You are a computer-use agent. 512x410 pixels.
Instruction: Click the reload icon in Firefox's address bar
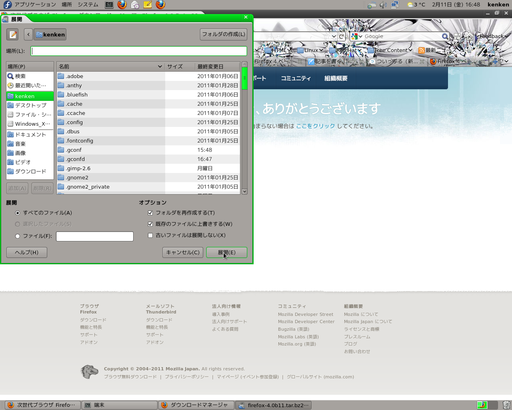[x=341, y=36]
